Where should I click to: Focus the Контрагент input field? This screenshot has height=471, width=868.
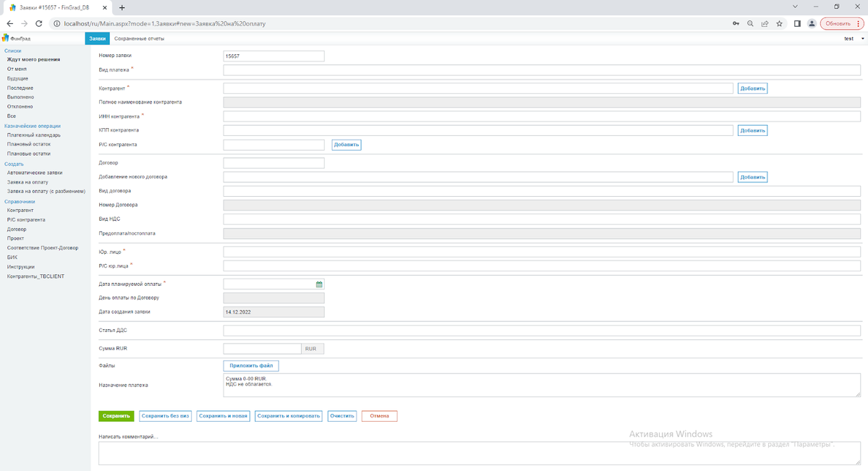[x=478, y=88]
